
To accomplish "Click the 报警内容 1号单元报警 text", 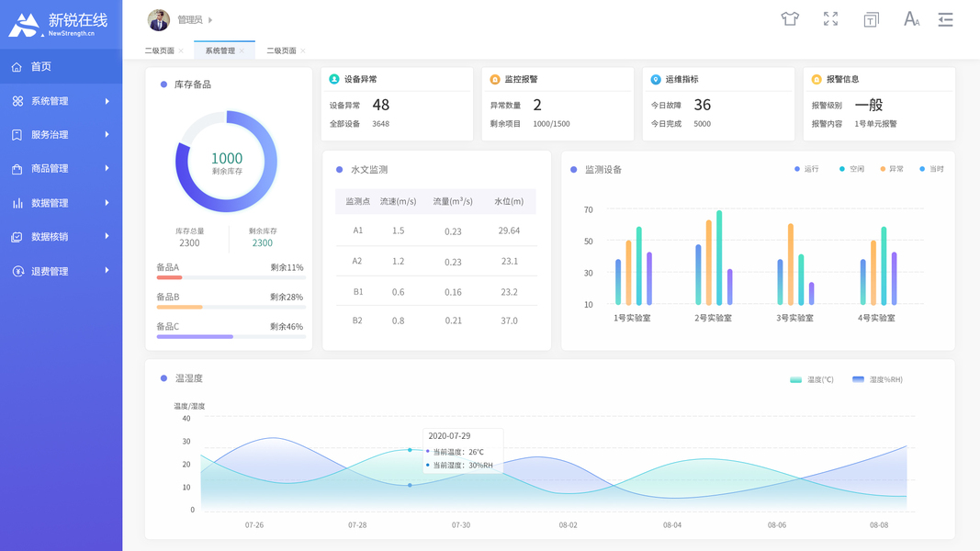I will click(x=875, y=124).
